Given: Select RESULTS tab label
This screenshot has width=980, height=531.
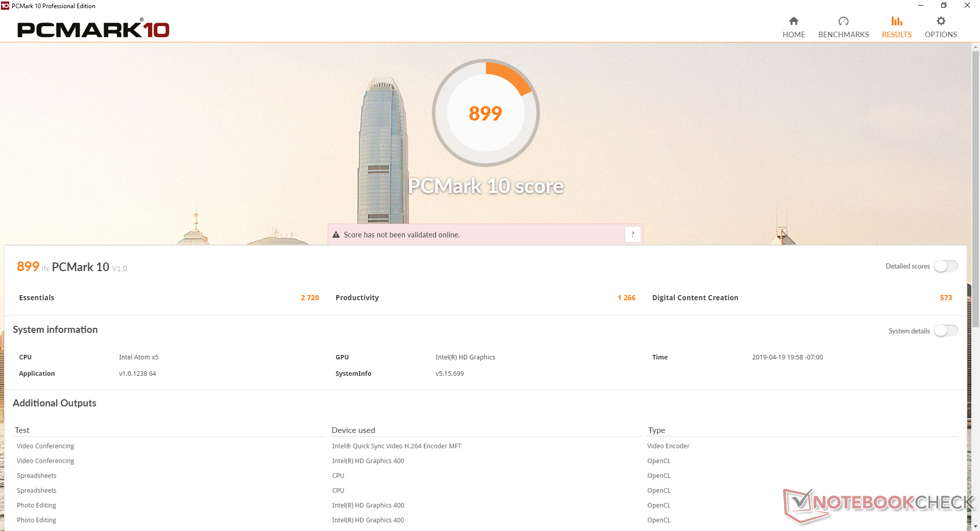Looking at the screenshot, I should click(x=897, y=35).
